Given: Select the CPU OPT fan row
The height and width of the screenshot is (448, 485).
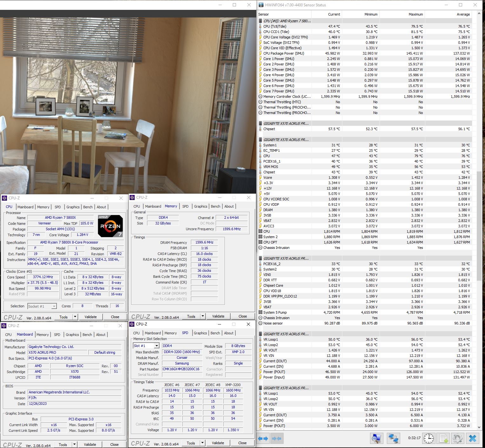Looking at the screenshot, I should [x=365, y=242].
